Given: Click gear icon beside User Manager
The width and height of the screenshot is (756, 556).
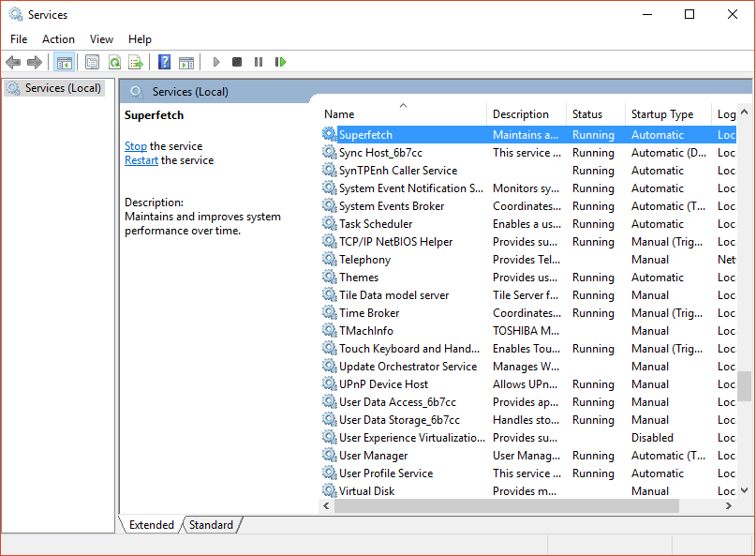Looking at the screenshot, I should [x=330, y=455].
